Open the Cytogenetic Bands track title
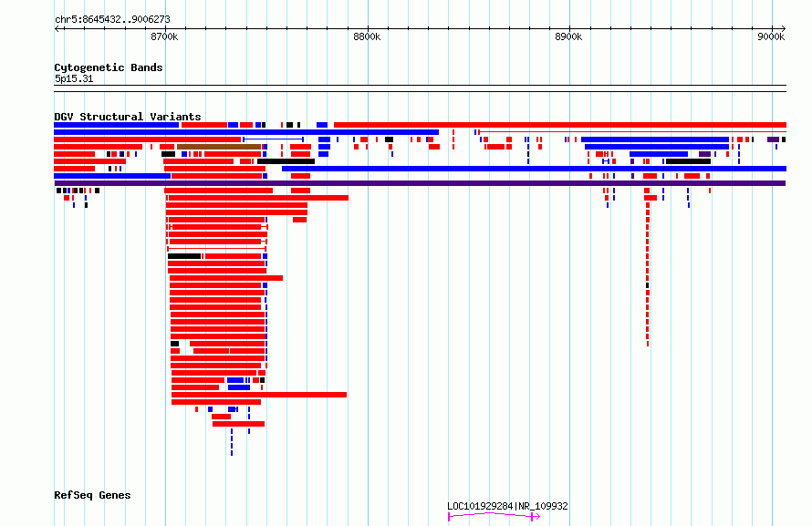 pos(109,67)
